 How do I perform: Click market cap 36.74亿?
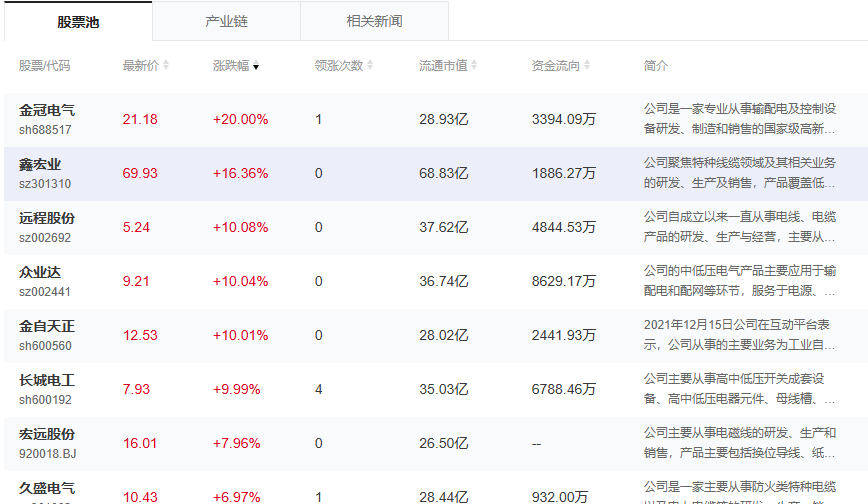[x=443, y=281]
